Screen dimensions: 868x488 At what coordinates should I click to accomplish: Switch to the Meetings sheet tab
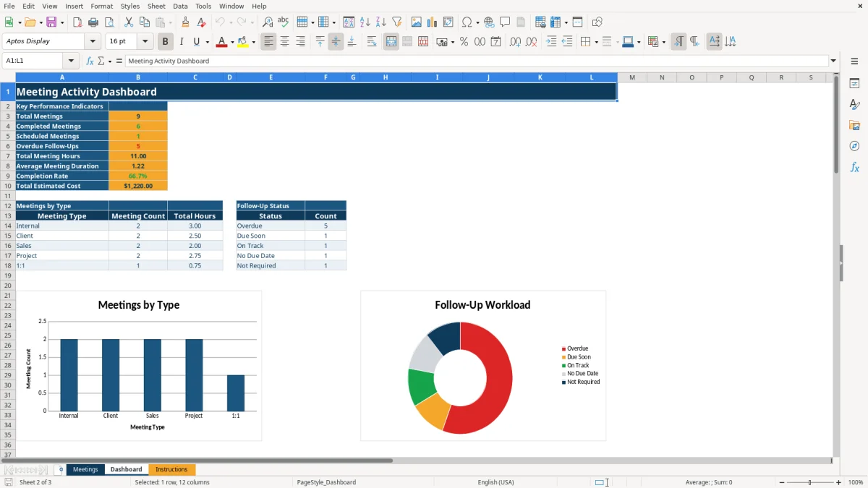pos(85,469)
